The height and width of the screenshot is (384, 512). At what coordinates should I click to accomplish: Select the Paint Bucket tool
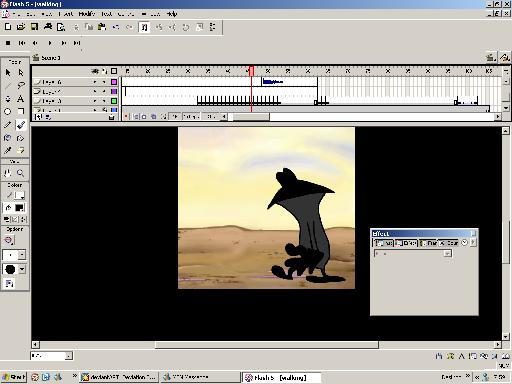coord(21,138)
